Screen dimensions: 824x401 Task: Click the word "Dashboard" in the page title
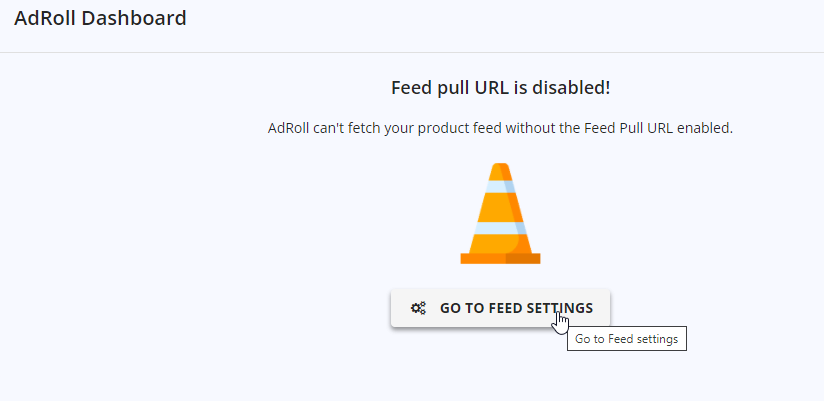[134, 18]
